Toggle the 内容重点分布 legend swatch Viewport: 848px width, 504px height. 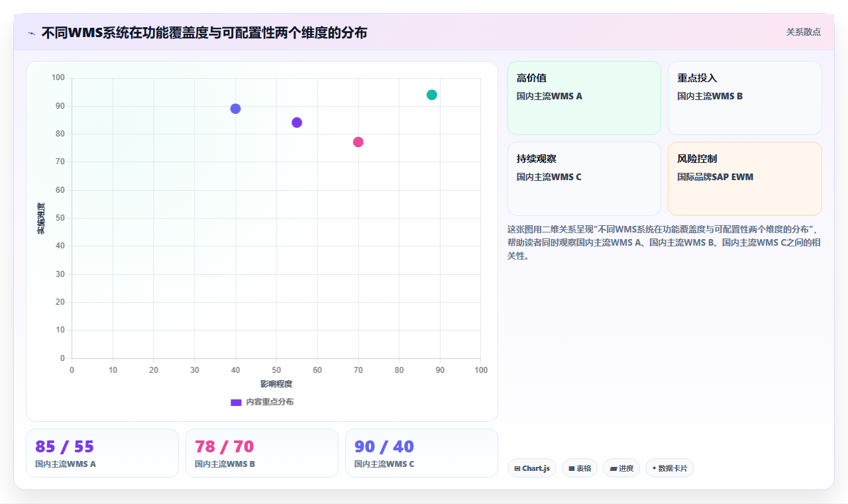236,402
